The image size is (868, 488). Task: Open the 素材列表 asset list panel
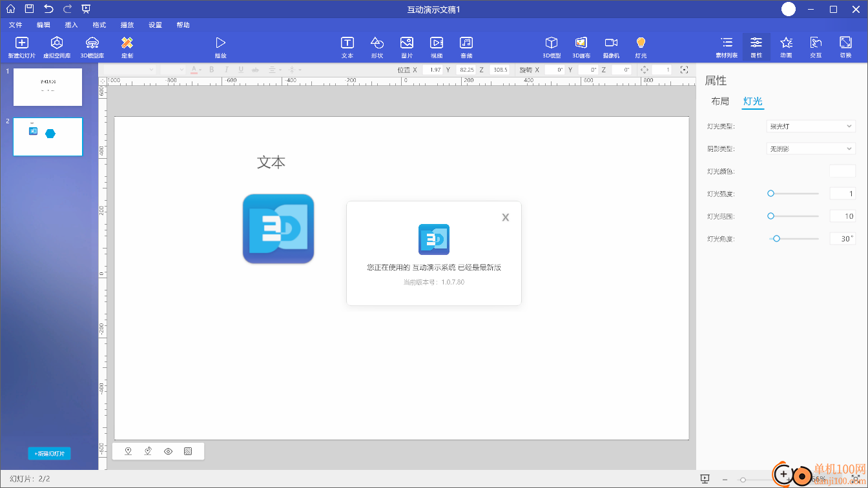[727, 47]
